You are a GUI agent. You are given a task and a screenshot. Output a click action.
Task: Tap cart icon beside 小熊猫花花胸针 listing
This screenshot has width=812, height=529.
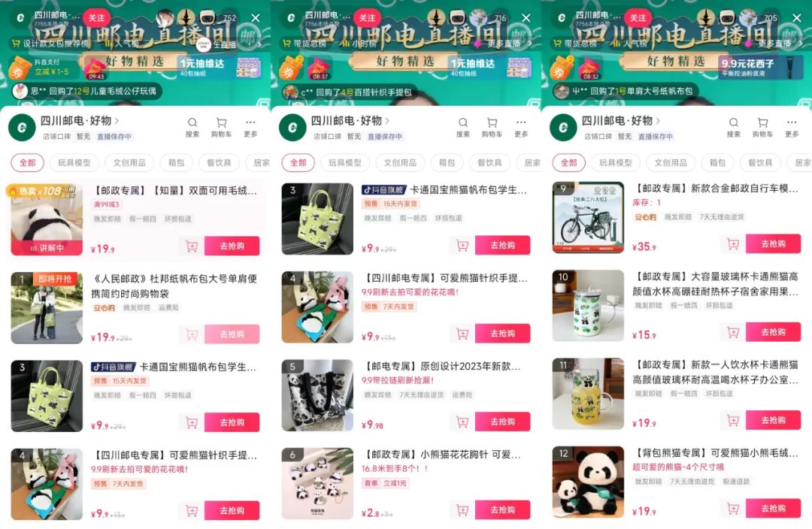(x=462, y=510)
